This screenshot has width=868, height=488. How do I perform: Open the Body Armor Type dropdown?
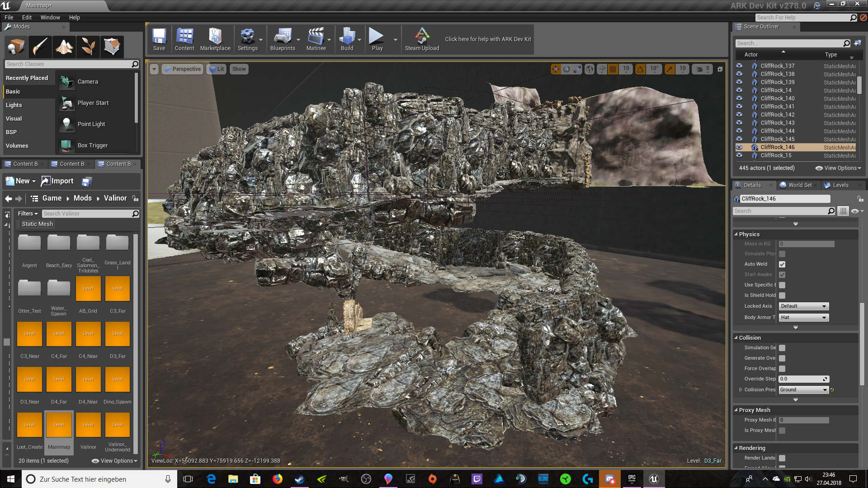pyautogui.click(x=804, y=318)
